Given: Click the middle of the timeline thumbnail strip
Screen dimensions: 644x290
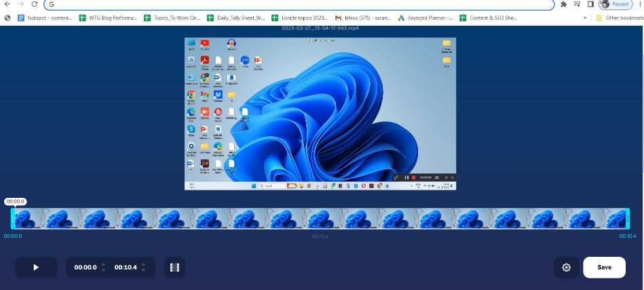Looking at the screenshot, I should click(320, 218).
